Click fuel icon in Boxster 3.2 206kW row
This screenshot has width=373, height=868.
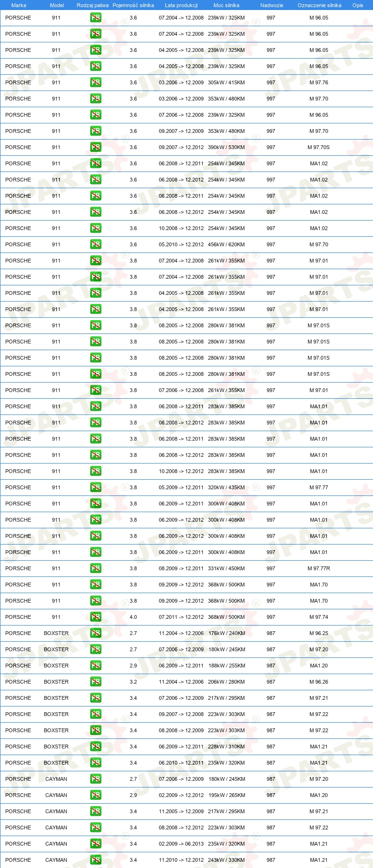[x=95, y=682]
